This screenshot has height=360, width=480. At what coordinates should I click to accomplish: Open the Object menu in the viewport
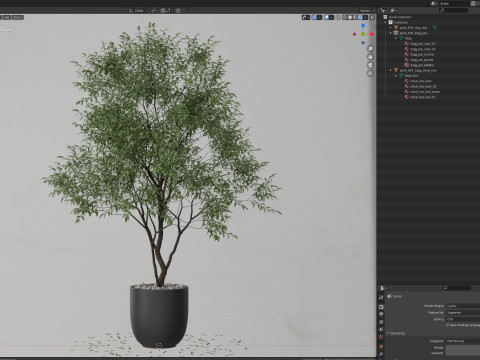coord(18,17)
